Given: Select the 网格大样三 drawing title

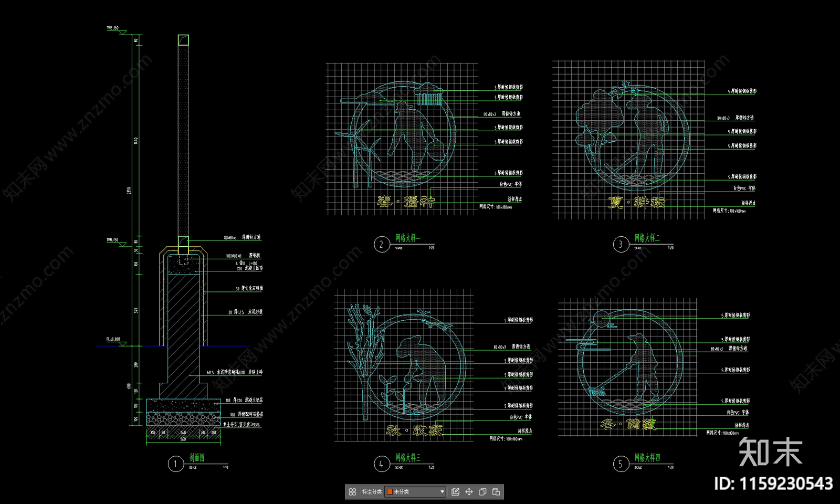Looking at the screenshot, I should pyautogui.click(x=408, y=457).
